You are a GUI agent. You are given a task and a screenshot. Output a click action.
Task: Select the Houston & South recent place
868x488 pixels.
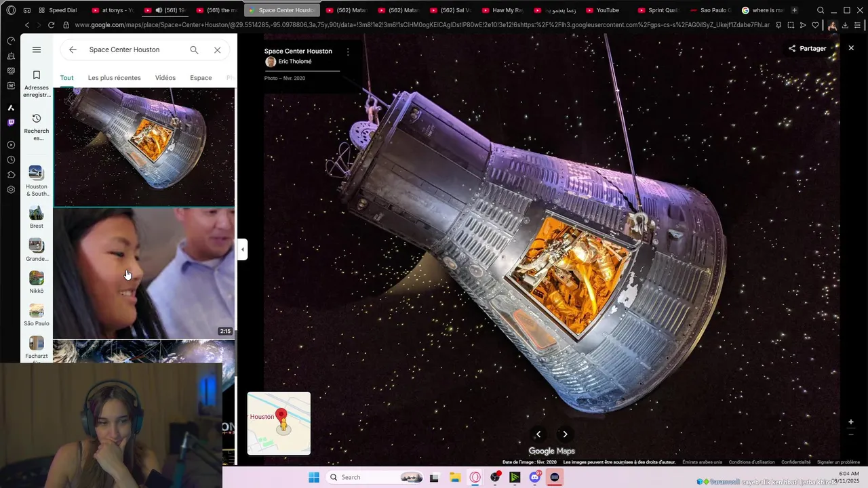(37, 181)
